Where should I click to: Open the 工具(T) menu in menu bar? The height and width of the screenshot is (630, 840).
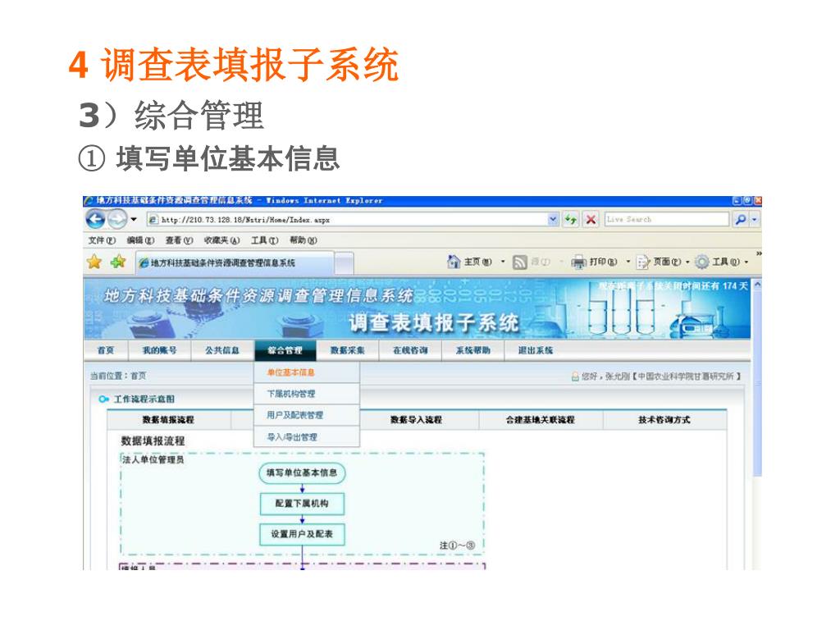pyautogui.click(x=265, y=240)
